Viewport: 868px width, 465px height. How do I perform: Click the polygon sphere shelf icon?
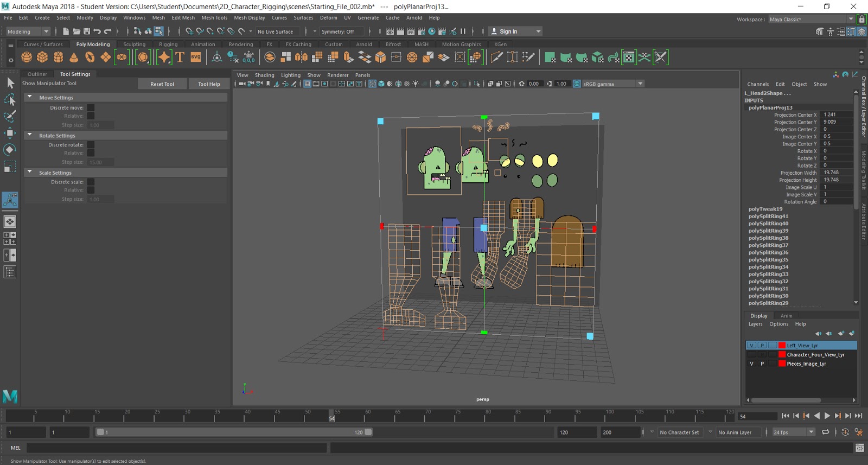pos(27,57)
